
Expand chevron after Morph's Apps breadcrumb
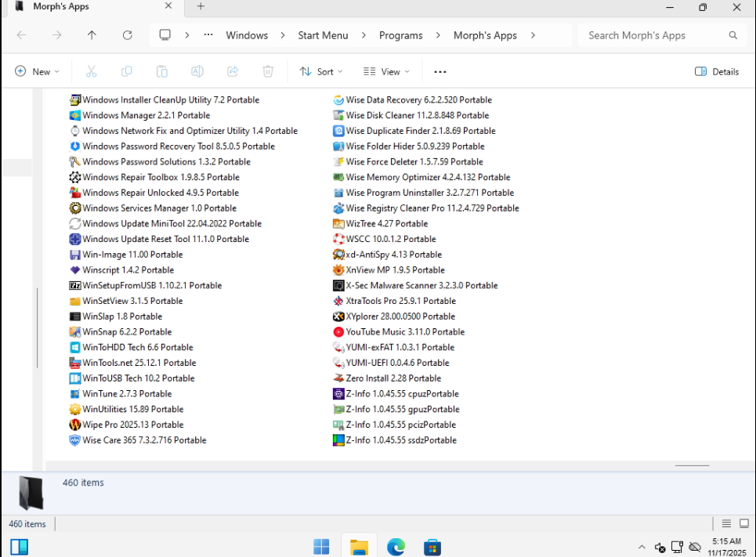pyautogui.click(x=533, y=35)
